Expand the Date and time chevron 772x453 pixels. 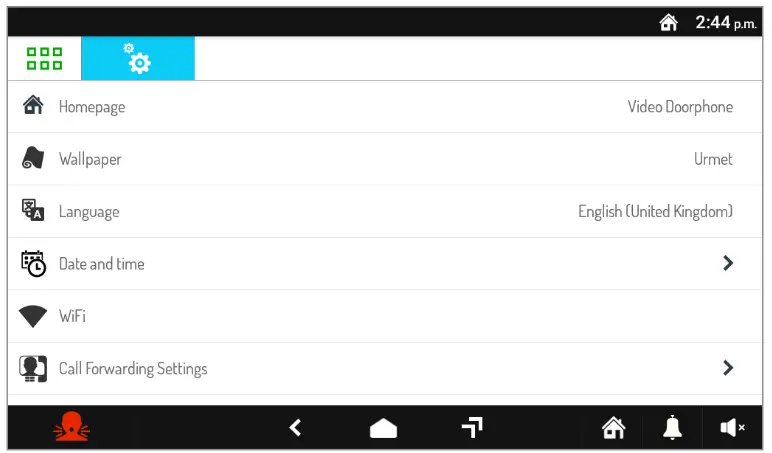(x=728, y=264)
